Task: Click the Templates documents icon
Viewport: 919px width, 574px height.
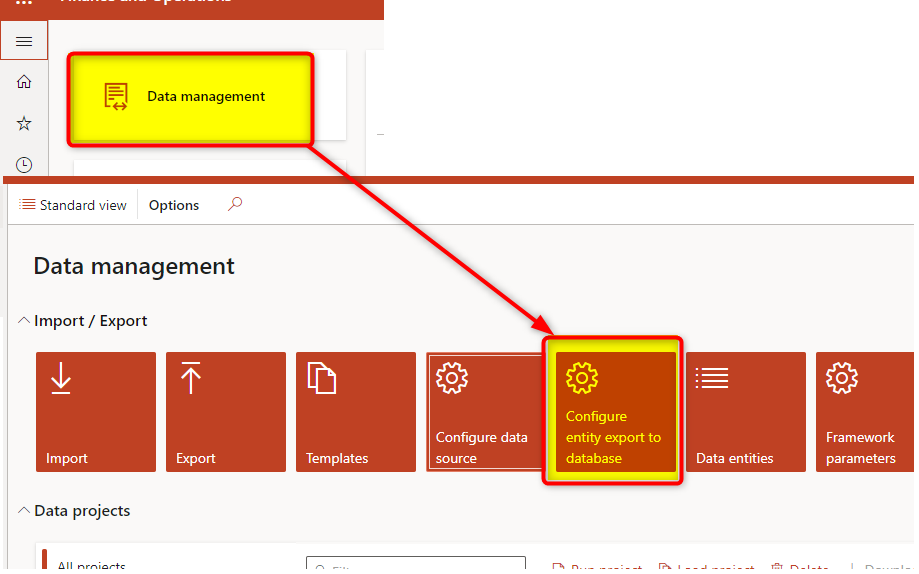Action: (x=322, y=378)
